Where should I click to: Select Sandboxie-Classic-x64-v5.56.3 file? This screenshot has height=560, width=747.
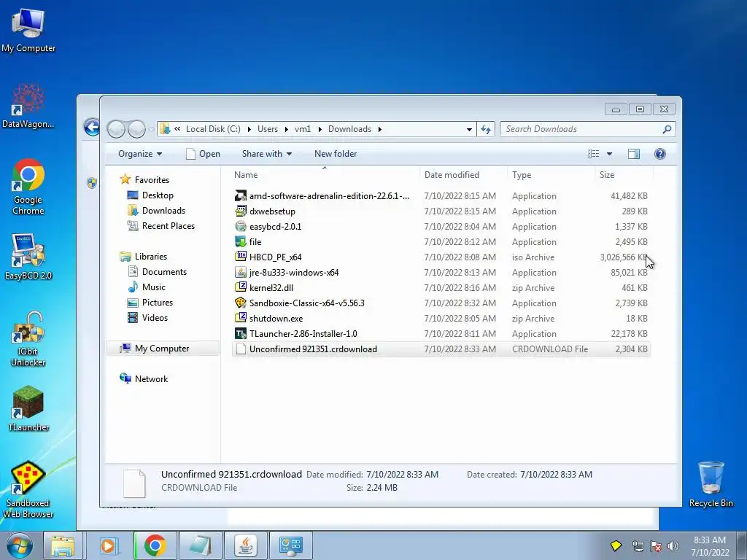(441, 303)
